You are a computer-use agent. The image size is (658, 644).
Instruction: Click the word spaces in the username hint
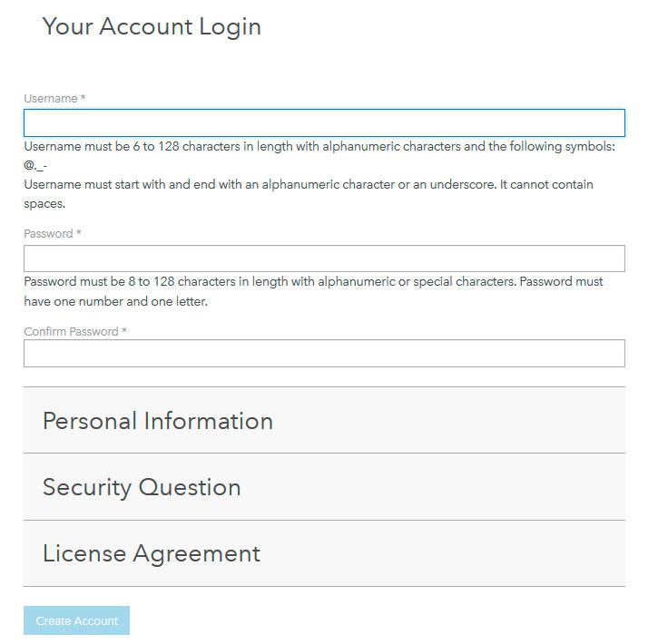tap(44, 204)
